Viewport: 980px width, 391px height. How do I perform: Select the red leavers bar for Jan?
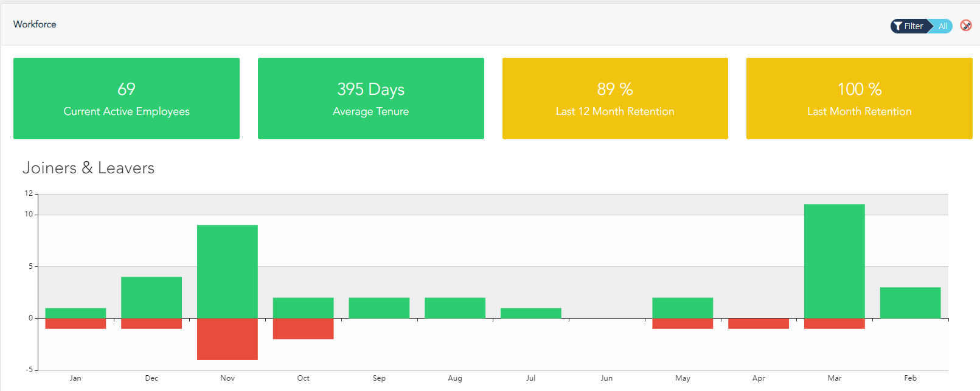(x=75, y=324)
